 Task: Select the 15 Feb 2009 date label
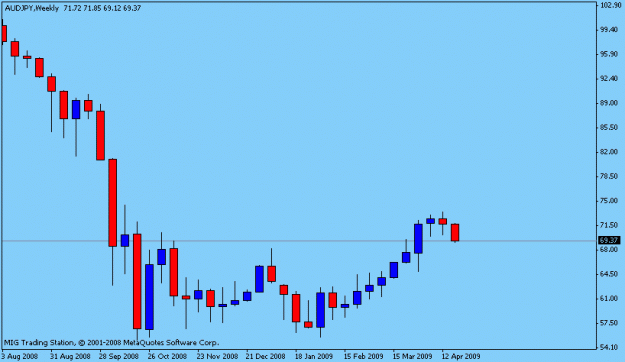point(364,356)
